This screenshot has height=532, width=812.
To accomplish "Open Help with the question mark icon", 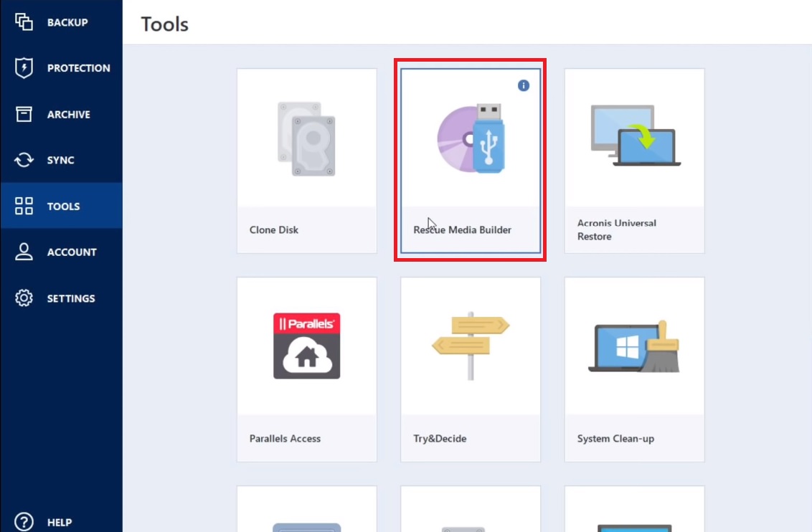I will (x=24, y=522).
